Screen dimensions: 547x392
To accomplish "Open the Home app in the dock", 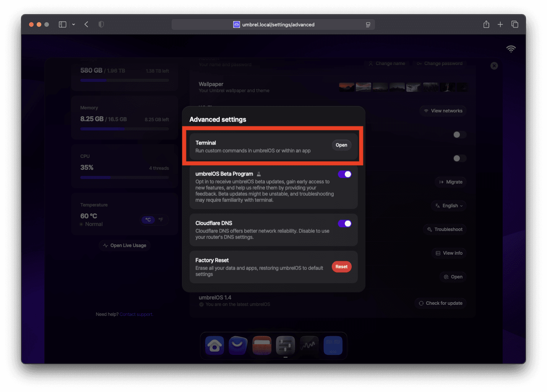I will [214, 345].
